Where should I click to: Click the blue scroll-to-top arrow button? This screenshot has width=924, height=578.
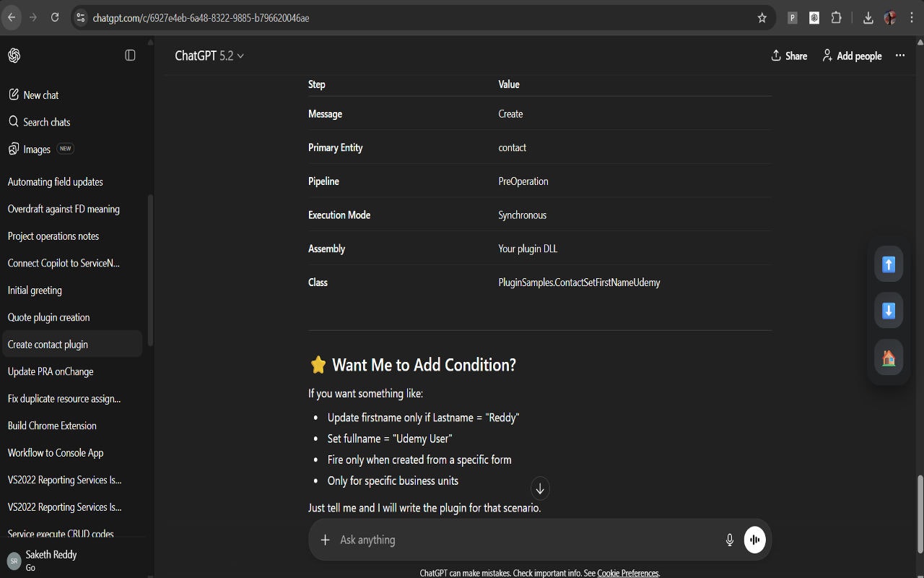888,264
